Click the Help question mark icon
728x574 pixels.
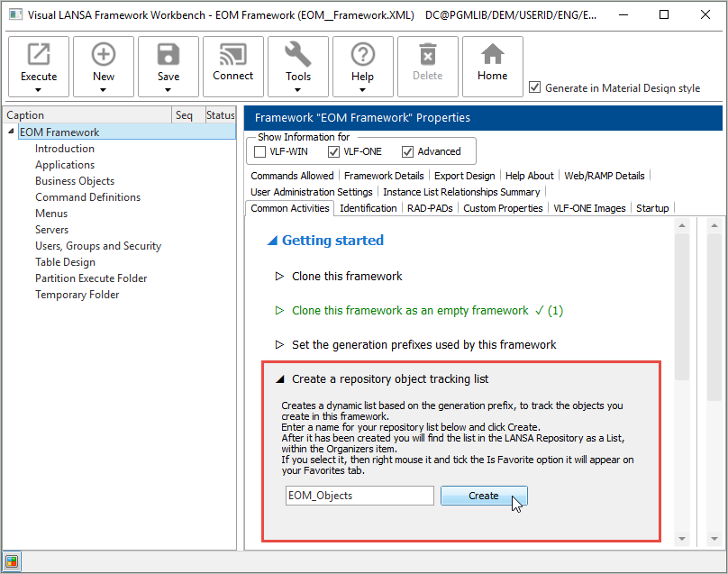362,54
